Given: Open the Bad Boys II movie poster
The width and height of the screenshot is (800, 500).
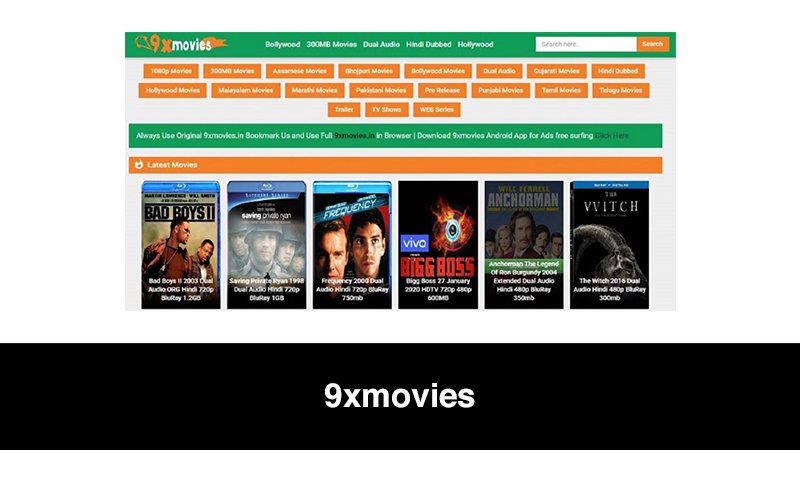Looking at the screenshot, I should point(181,244).
